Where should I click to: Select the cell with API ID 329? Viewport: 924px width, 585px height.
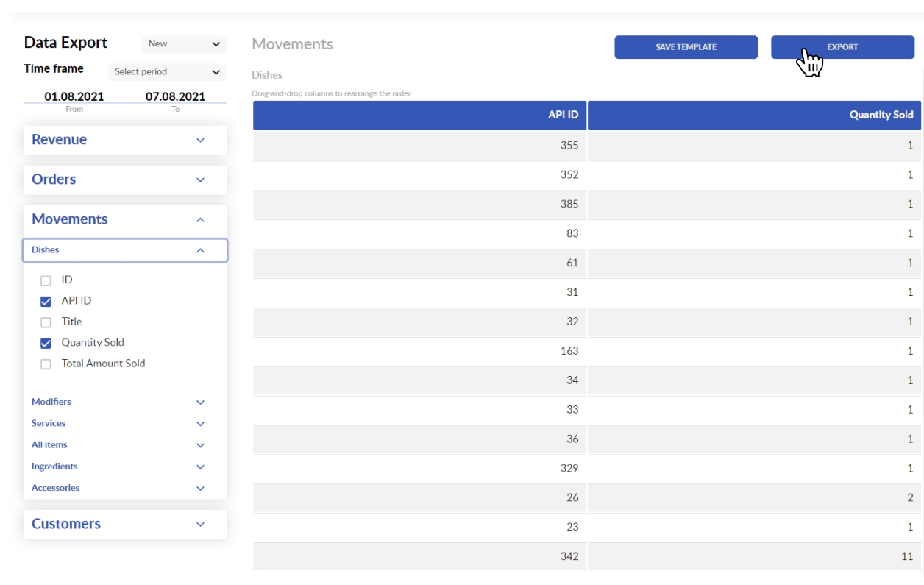[x=419, y=468]
